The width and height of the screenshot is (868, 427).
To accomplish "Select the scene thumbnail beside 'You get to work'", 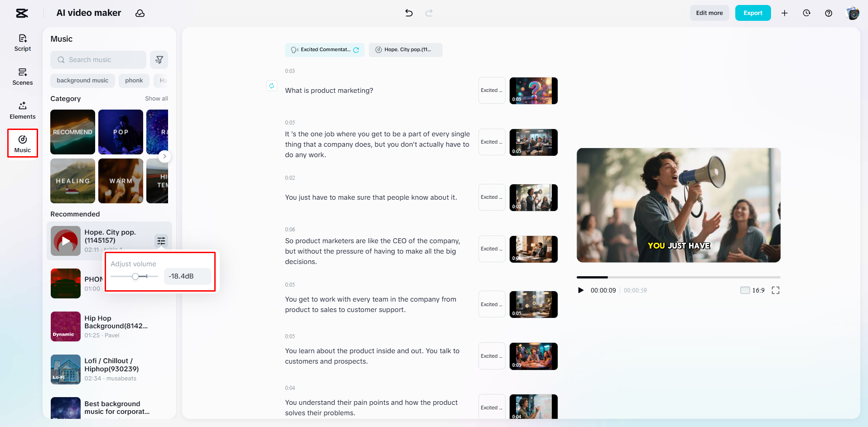I will click(534, 304).
